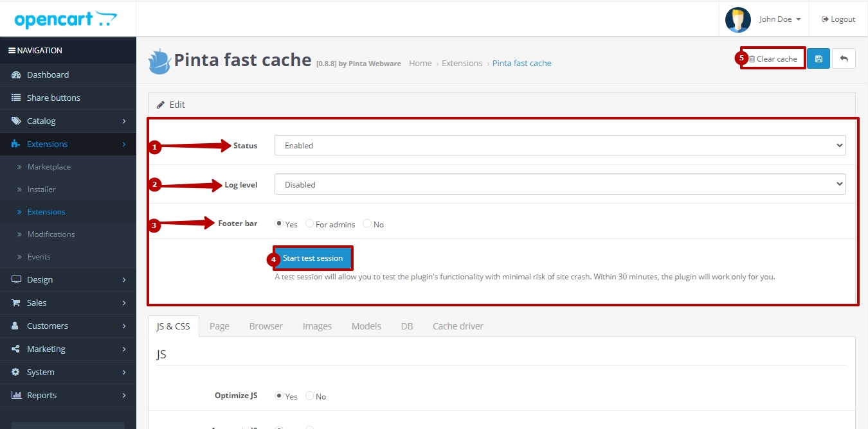Click John Doe's avatar picture
868x429 pixels.
[738, 19]
